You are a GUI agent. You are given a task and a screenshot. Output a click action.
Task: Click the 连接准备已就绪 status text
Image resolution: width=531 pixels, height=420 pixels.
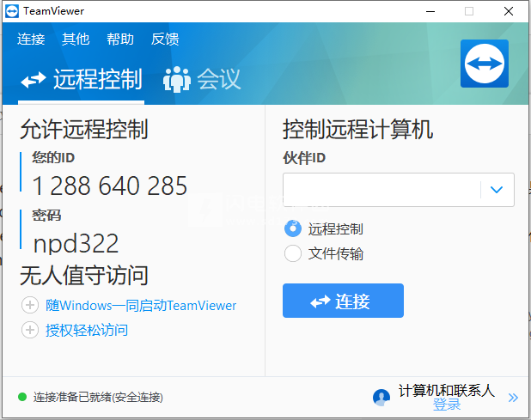coord(98,397)
